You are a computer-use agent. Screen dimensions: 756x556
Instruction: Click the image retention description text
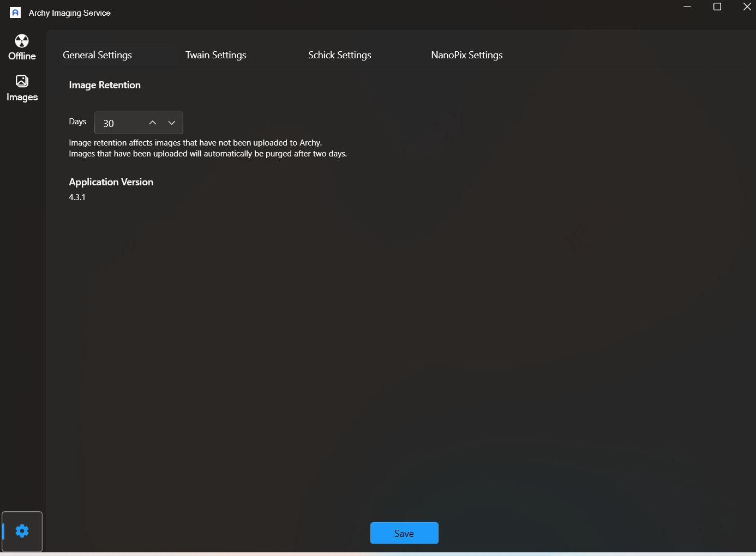[195, 143]
